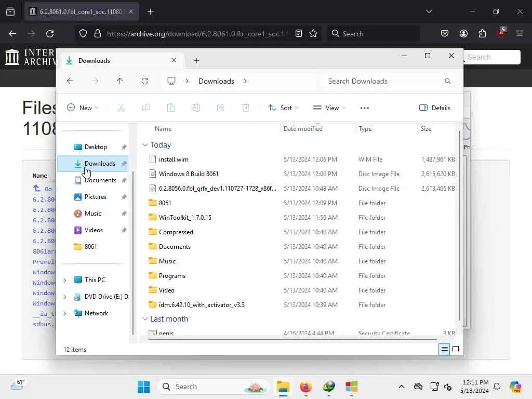Switch to details list view icon in status bar

(x=444, y=349)
